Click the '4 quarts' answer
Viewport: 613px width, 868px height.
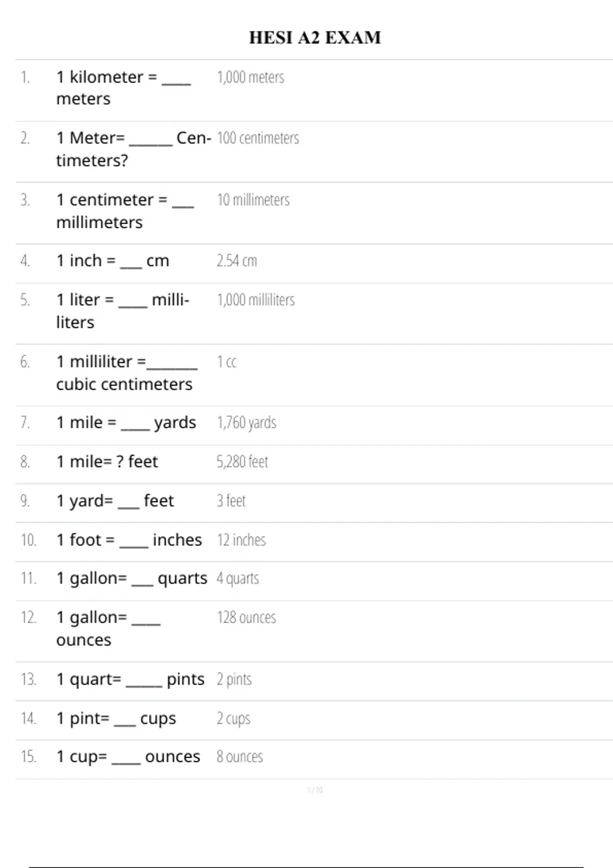[238, 578]
